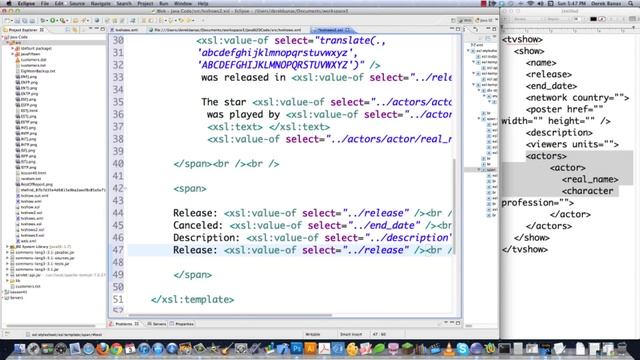Click </tvshow> in the TextEdit window
This screenshot has width=640, height=360.
click(524, 249)
